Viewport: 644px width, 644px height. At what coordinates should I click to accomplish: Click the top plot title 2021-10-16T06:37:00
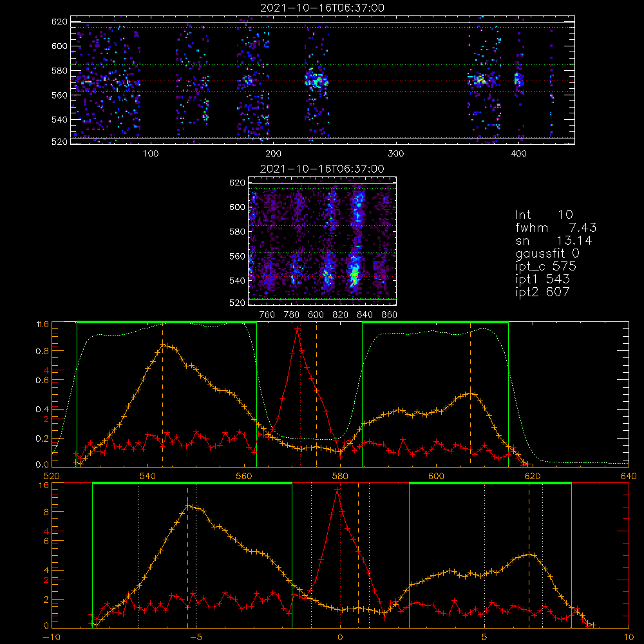pos(322,8)
